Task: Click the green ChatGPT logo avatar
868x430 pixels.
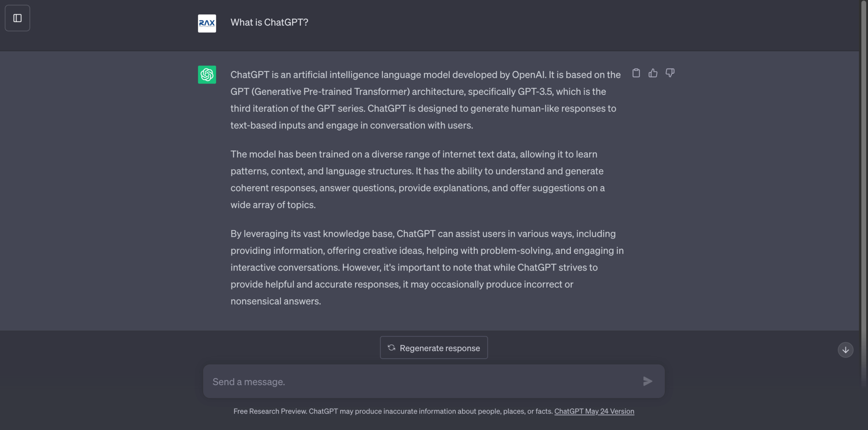Action: 207,75
